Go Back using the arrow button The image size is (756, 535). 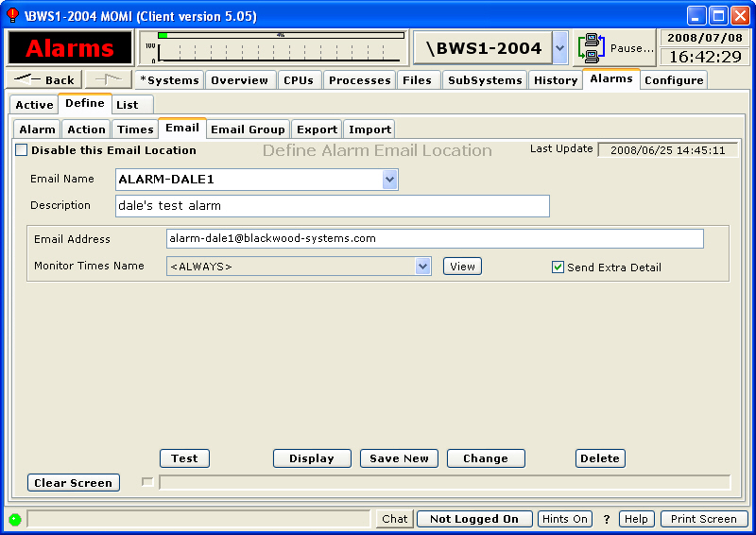[x=45, y=80]
